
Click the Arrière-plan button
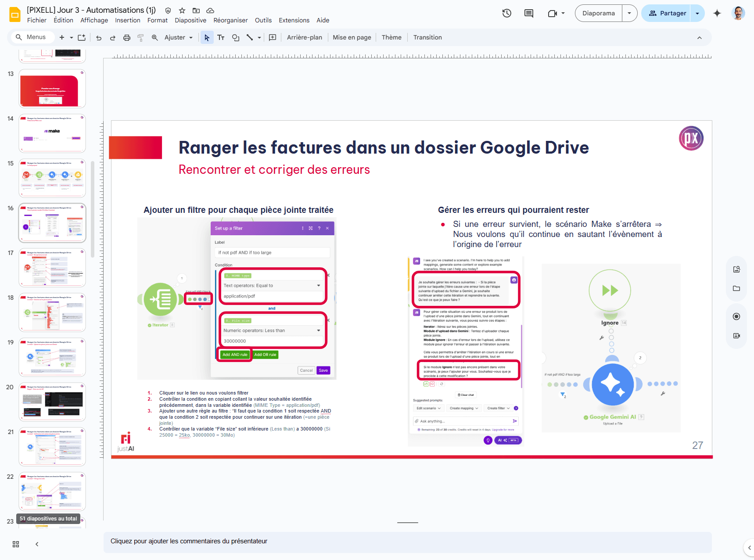(x=305, y=38)
